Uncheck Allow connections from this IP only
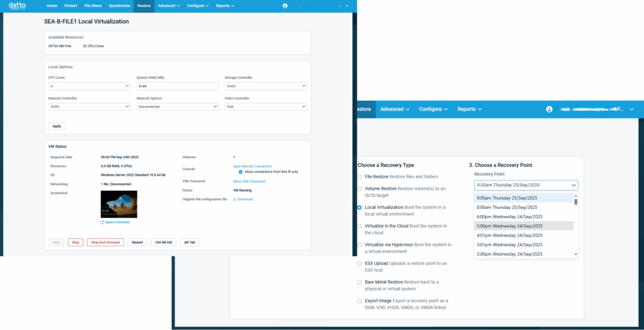This screenshot has height=330, width=644. point(240,171)
